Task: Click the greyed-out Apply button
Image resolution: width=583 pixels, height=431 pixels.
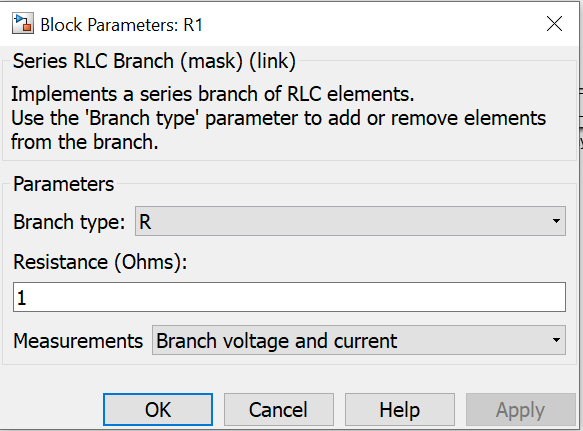Action: click(521, 409)
